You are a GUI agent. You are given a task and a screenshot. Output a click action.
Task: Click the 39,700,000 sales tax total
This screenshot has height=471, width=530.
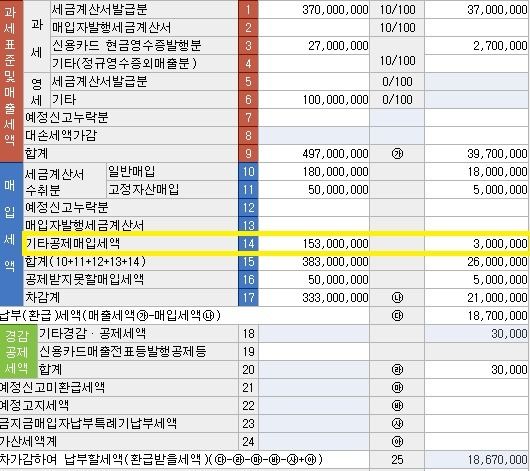coord(477,154)
